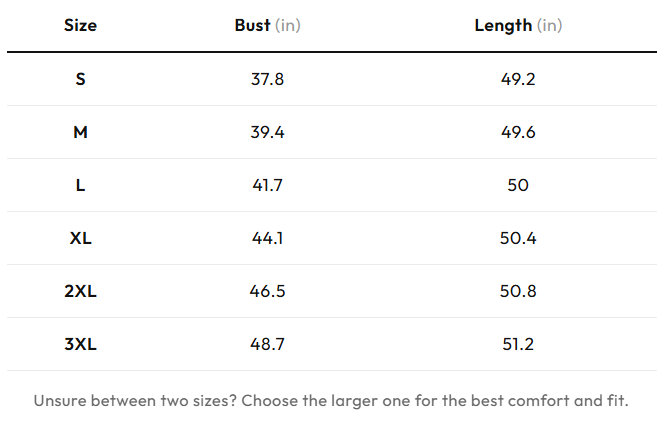Click the Size column header
Image resolution: width=661 pixels, height=422 pixels.
pyautogui.click(x=80, y=25)
